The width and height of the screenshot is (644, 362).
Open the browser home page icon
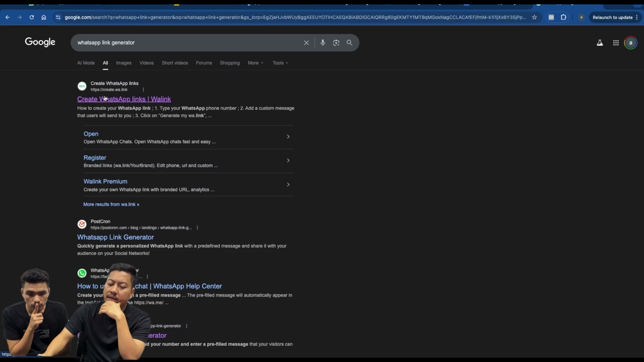pos(44,17)
